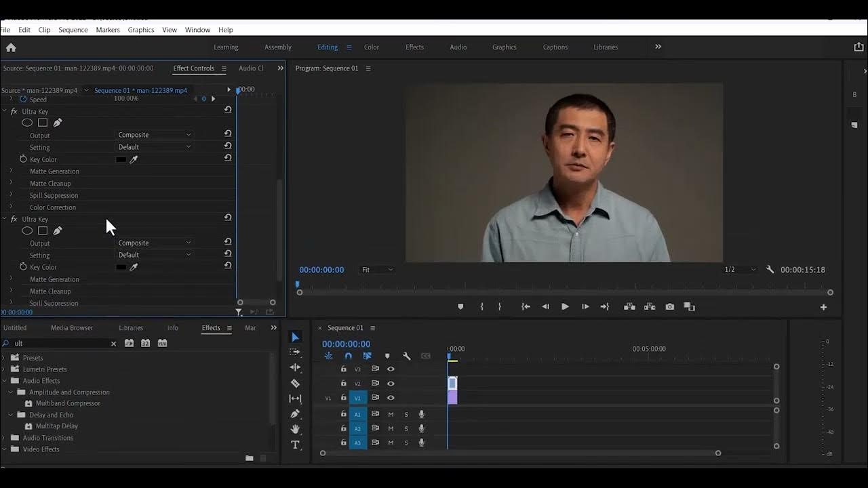Image resolution: width=868 pixels, height=488 pixels.
Task: Click free draw bezier pen on first Ultra Key
Action: [58, 123]
